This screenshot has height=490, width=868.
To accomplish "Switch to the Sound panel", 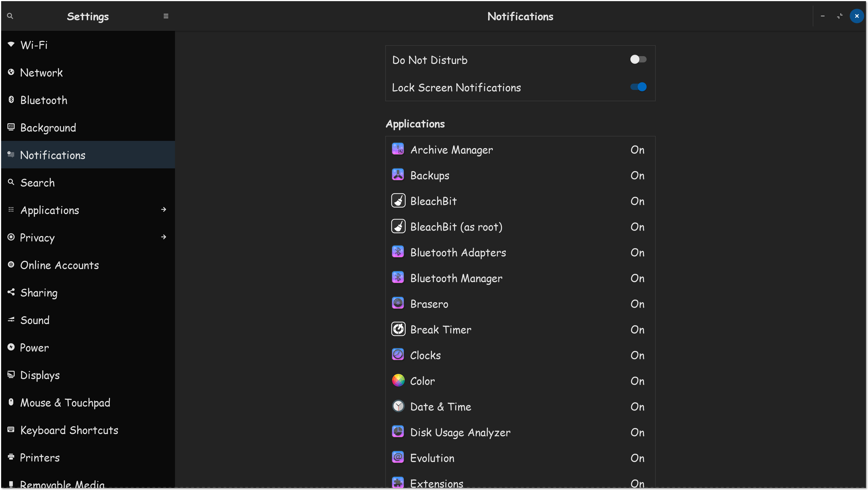I will (35, 320).
